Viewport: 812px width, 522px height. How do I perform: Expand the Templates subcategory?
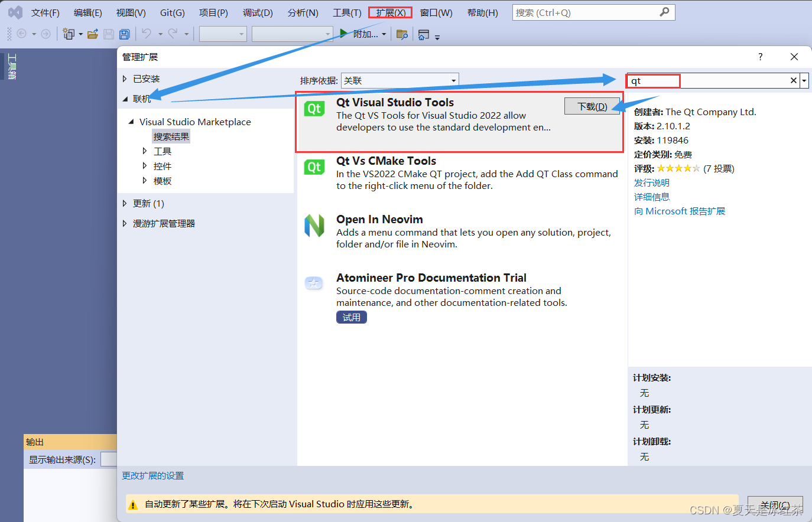[x=145, y=181]
